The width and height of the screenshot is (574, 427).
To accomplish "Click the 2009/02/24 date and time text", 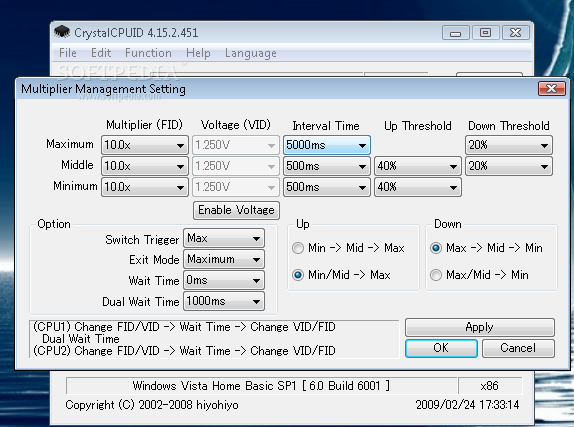I will tap(467, 405).
